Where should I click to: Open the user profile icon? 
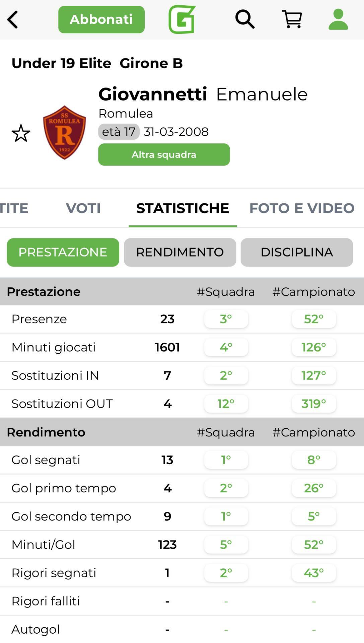click(x=338, y=19)
